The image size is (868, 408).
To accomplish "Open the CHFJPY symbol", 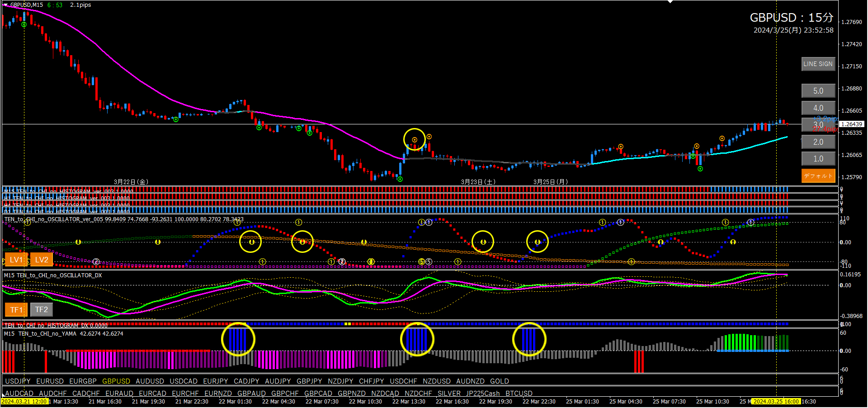I will tap(372, 381).
